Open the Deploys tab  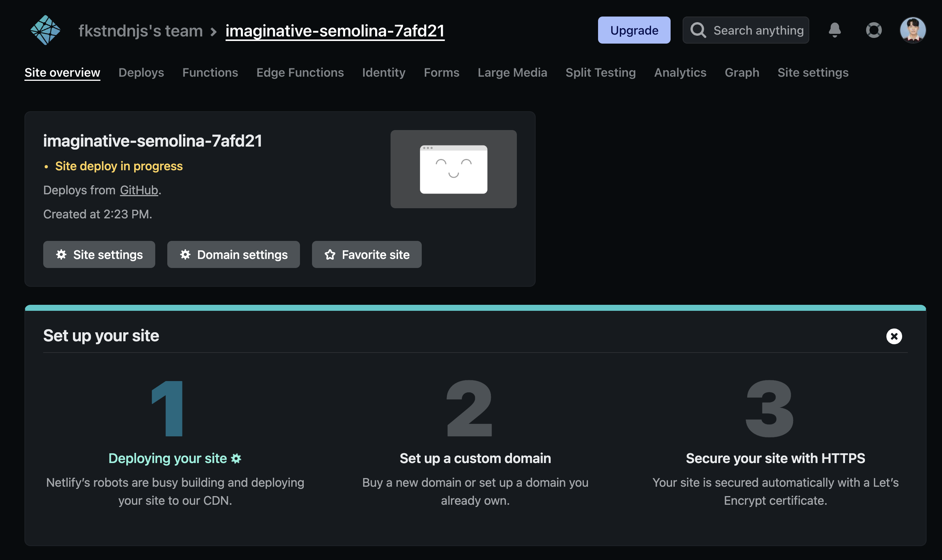tap(141, 73)
